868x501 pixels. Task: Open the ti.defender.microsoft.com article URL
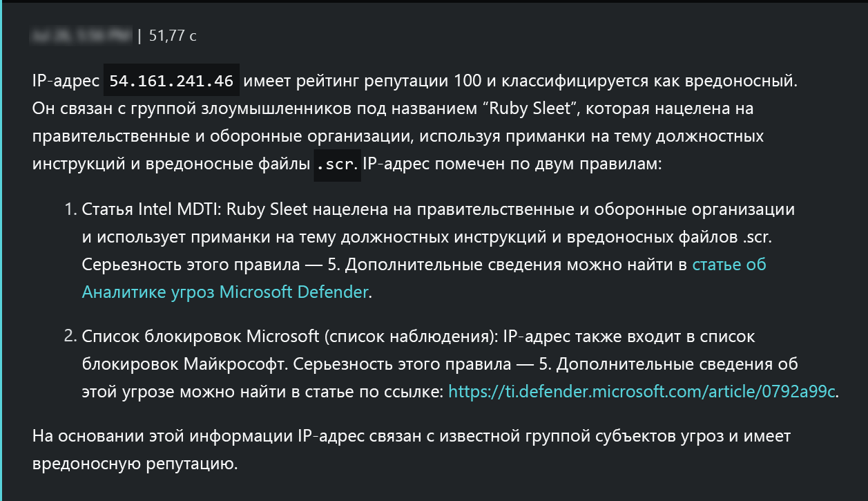(x=642, y=392)
